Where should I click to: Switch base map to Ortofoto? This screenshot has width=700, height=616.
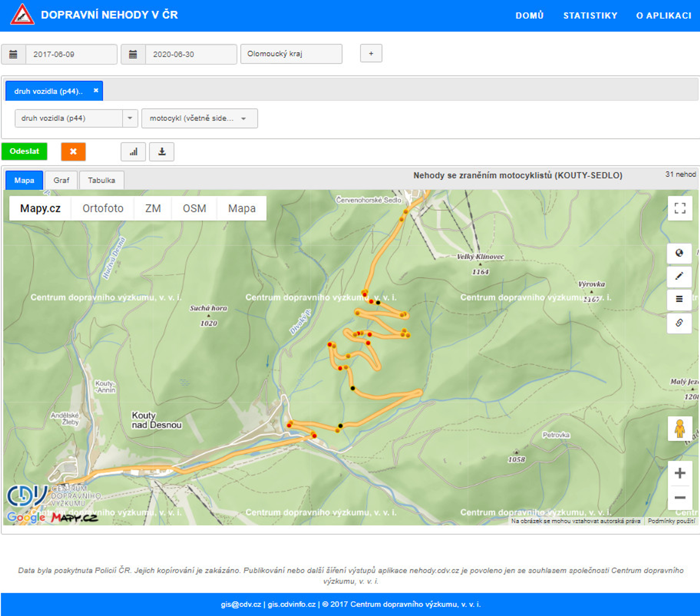(x=103, y=208)
